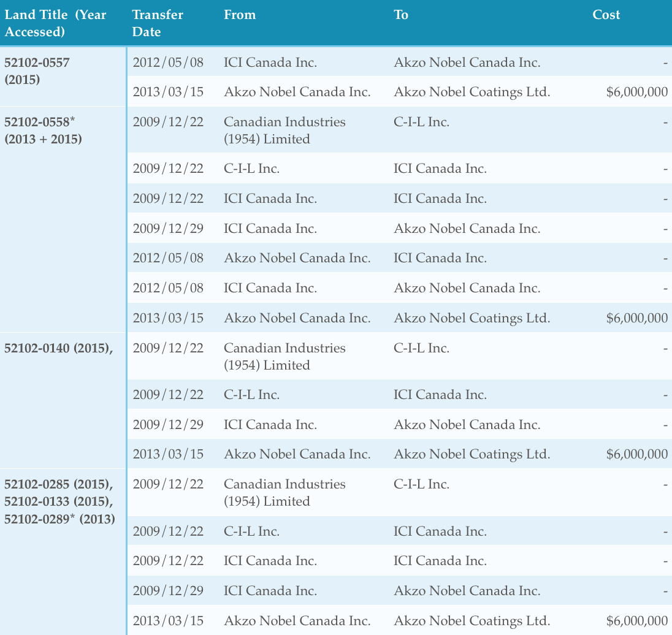Click the '$6,000,000' cost under 52102-0140

pyautogui.click(x=637, y=455)
